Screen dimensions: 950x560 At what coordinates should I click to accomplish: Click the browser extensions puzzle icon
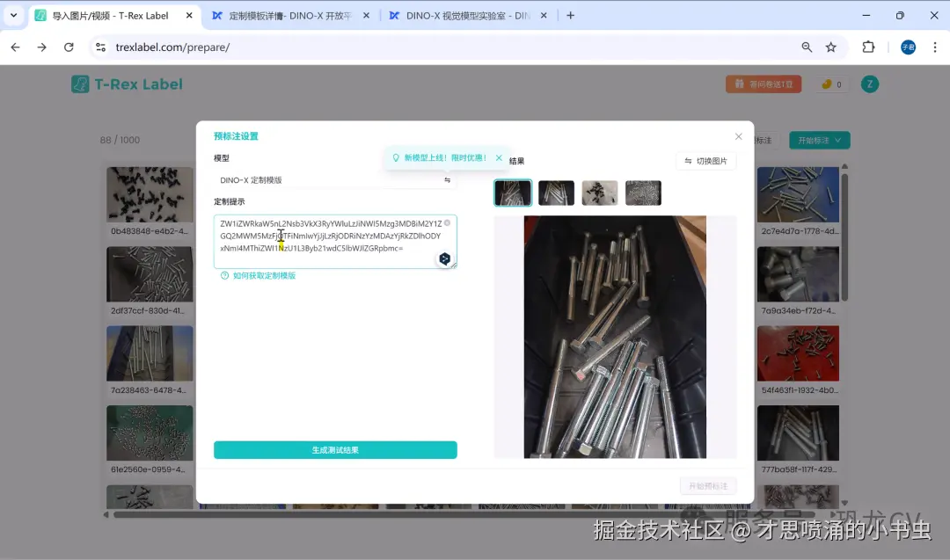[868, 47]
